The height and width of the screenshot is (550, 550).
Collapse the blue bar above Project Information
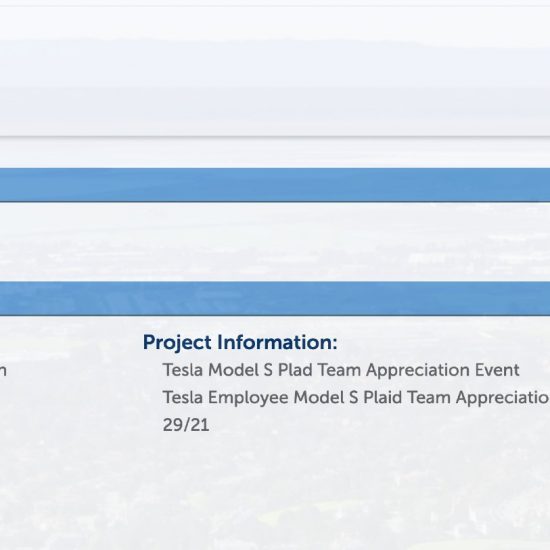click(275, 299)
